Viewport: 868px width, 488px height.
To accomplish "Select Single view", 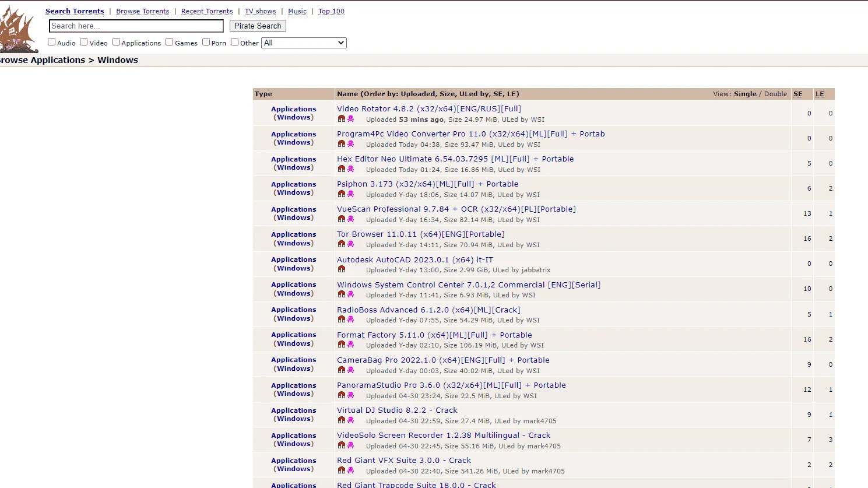I will [745, 94].
